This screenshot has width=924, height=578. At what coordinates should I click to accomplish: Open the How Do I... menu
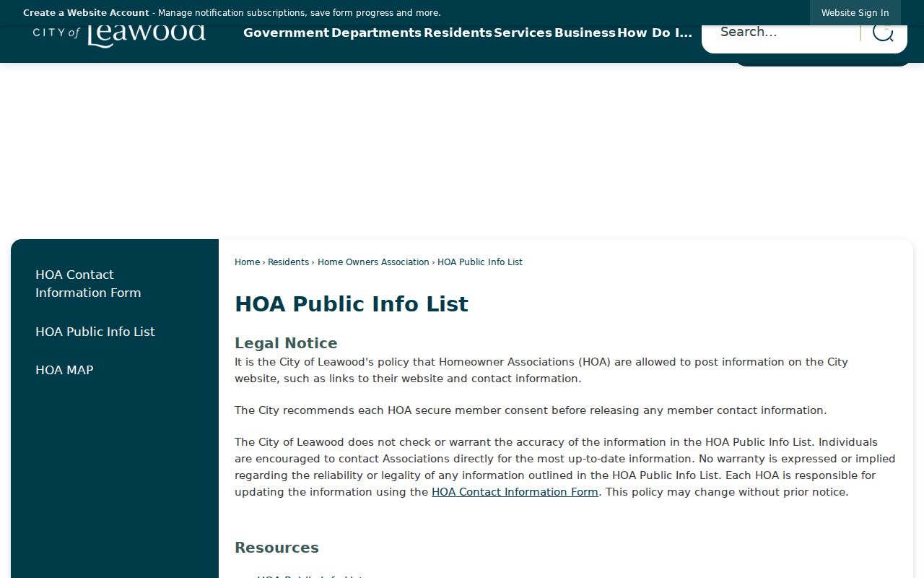655,33
